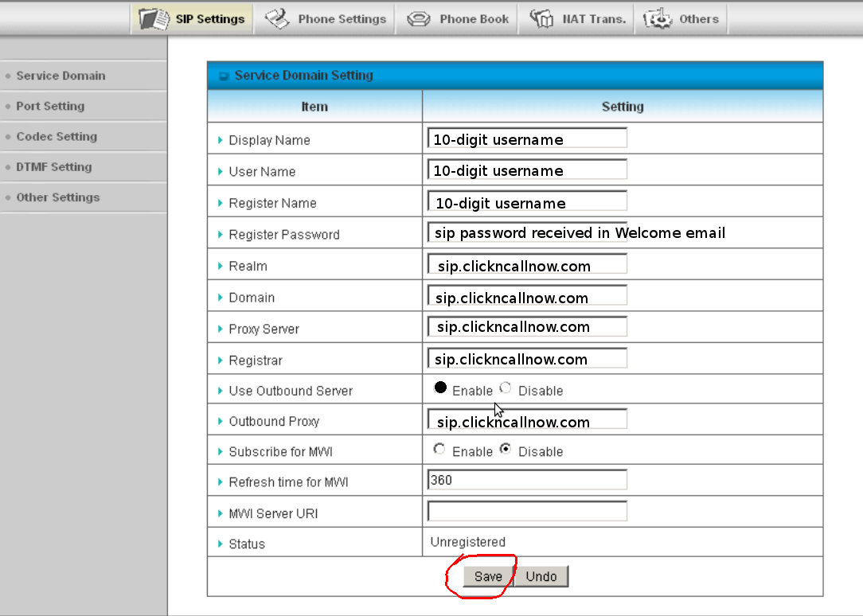Open Codec Setting in sidebar
Screen dimensions: 863x616
83,136
